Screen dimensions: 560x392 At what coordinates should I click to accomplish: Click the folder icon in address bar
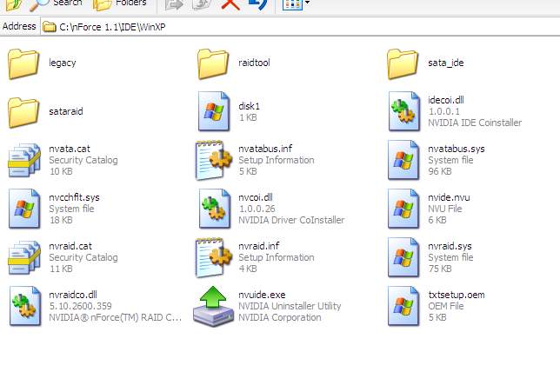pyautogui.click(x=50, y=27)
